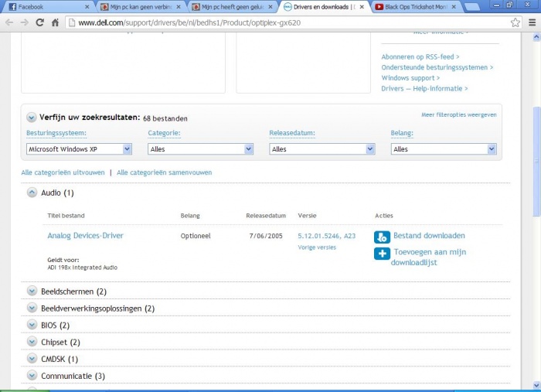Click the browser Back arrow
This screenshot has width=541, height=392.
tap(9, 22)
